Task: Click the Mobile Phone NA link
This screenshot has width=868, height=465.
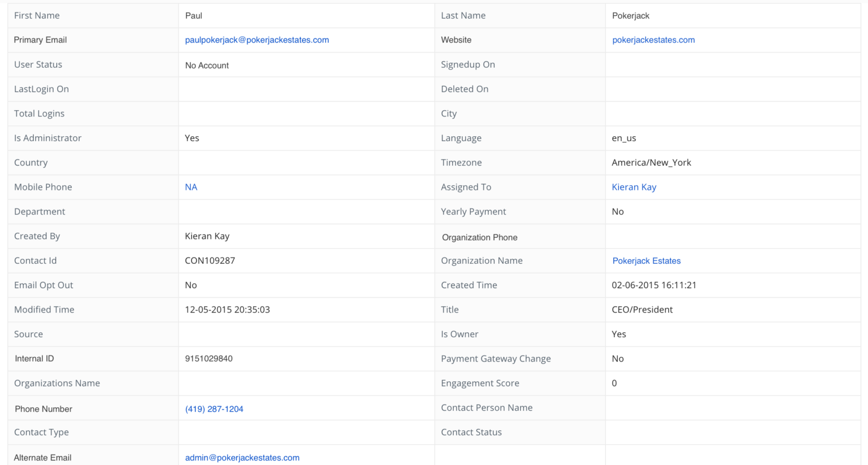Action: point(191,186)
